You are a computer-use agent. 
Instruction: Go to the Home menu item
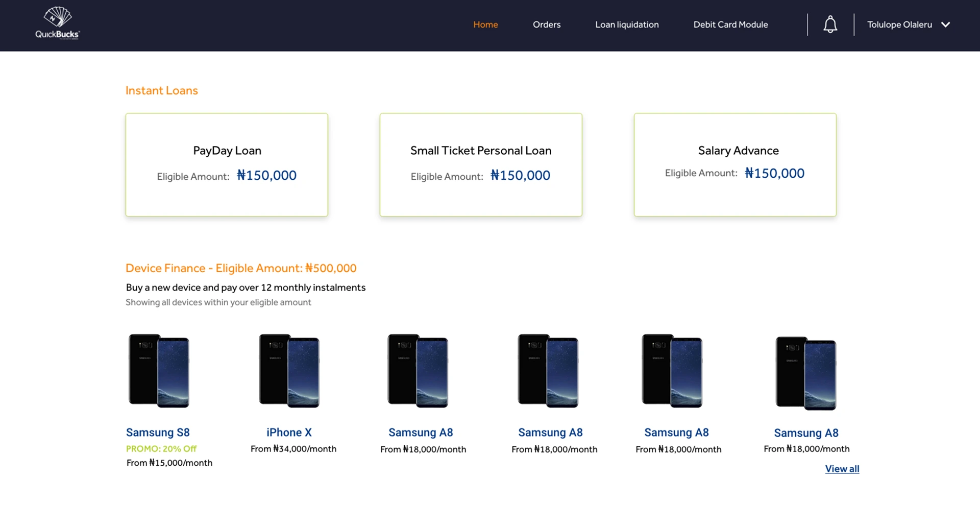point(485,25)
